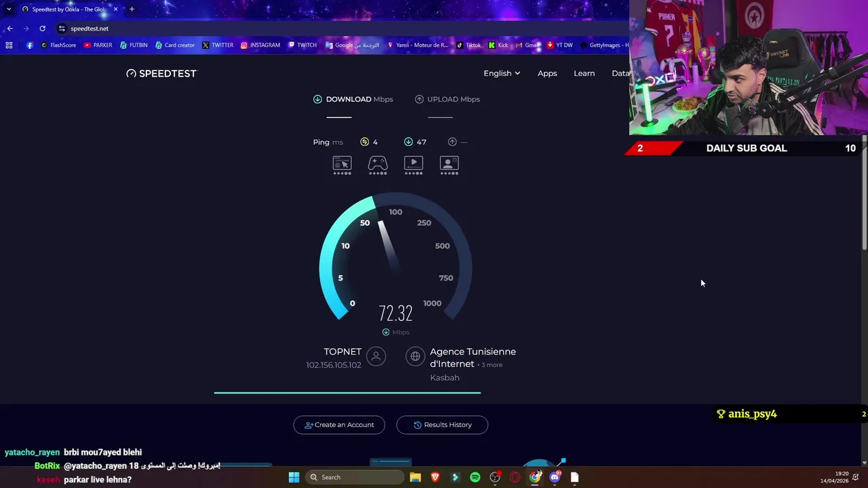Click the browser forward arrow
This screenshot has width=868, height=488.
click(x=26, y=28)
